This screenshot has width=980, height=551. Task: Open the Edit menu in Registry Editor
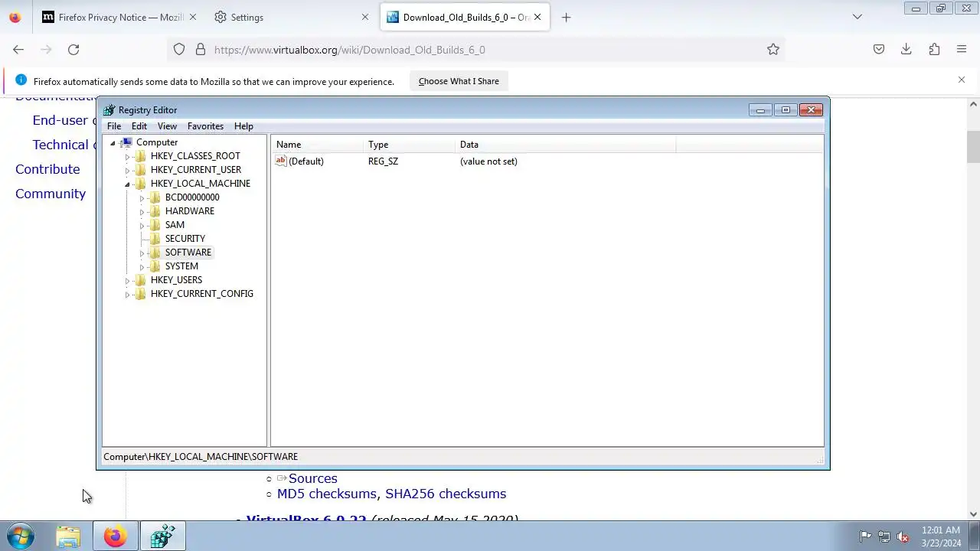[x=139, y=126]
